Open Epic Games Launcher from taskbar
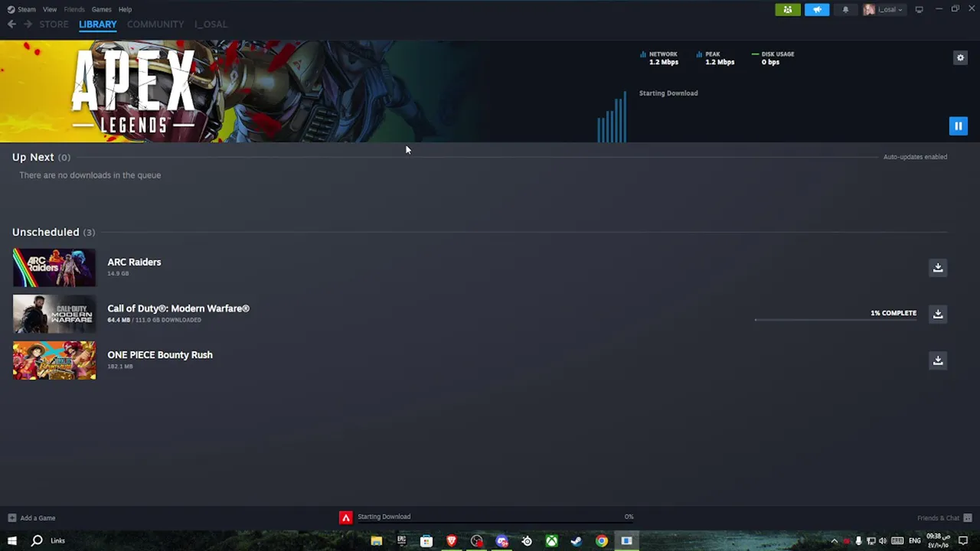 pyautogui.click(x=401, y=541)
